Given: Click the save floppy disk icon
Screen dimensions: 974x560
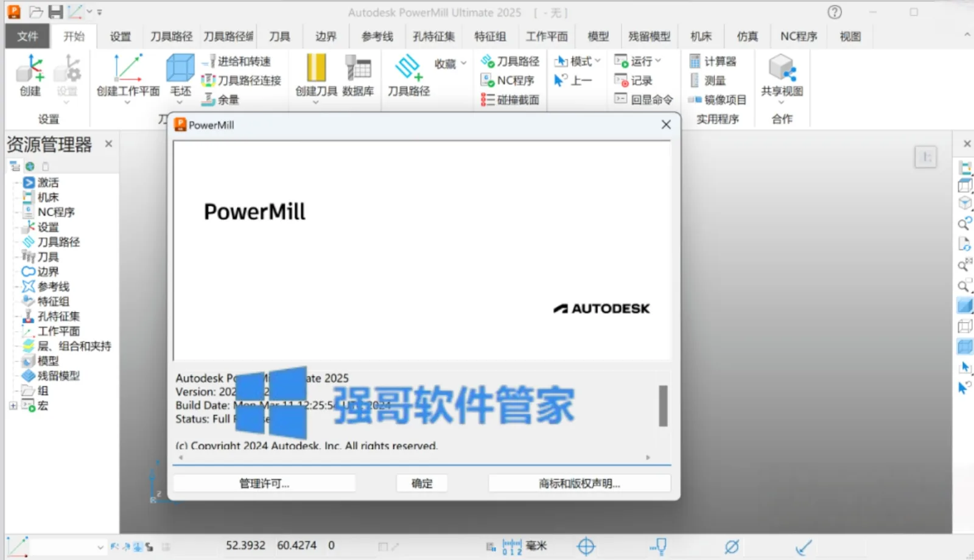Looking at the screenshot, I should [55, 12].
